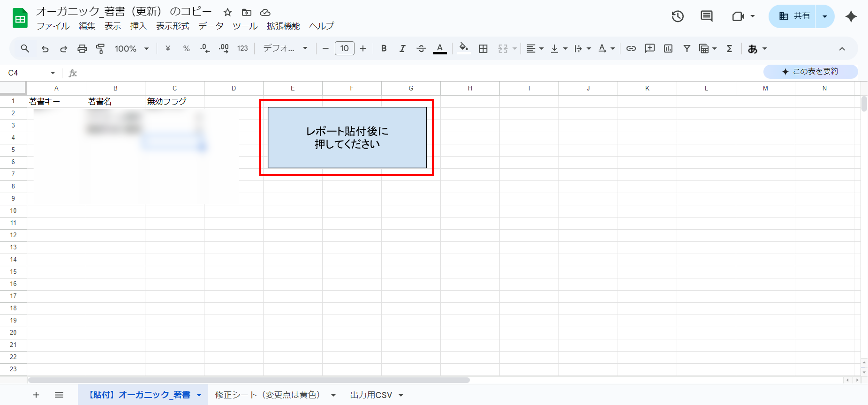Toggle strikethrough formatting

click(x=421, y=49)
